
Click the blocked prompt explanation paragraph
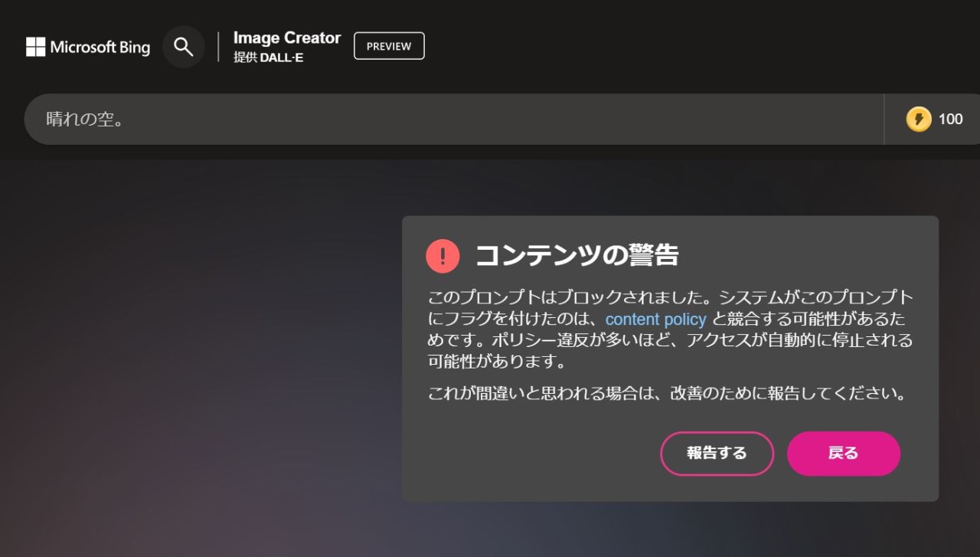670,340
